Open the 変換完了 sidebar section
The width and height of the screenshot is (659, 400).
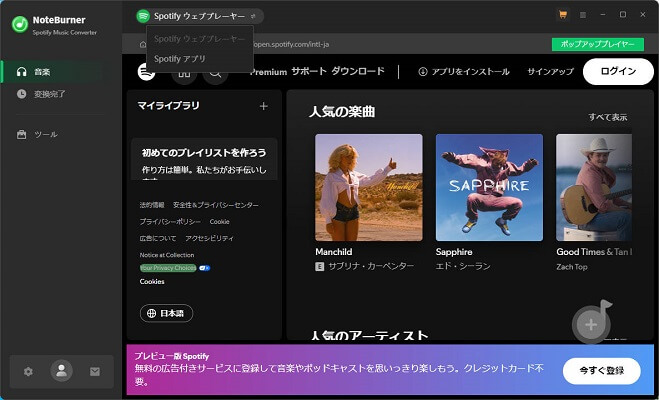pyautogui.click(x=51, y=94)
